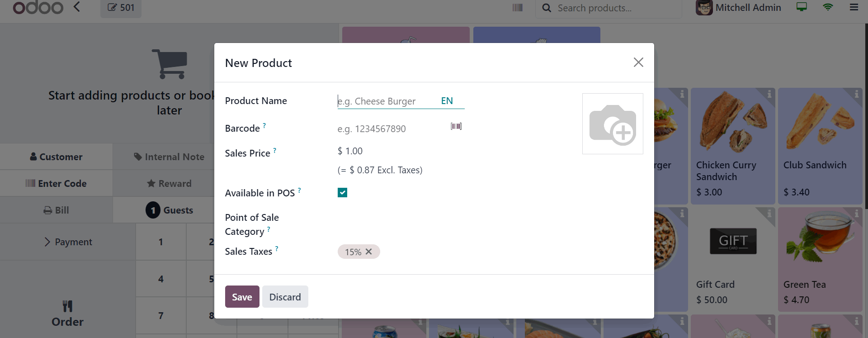Screen dimensions: 868x338
Task: Remove the 15% sales tax tag
Action: tap(369, 252)
